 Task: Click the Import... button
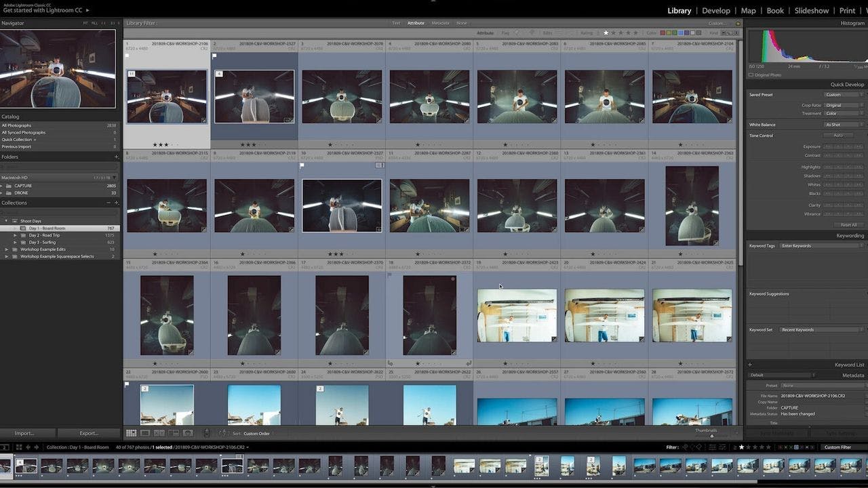tap(25, 433)
